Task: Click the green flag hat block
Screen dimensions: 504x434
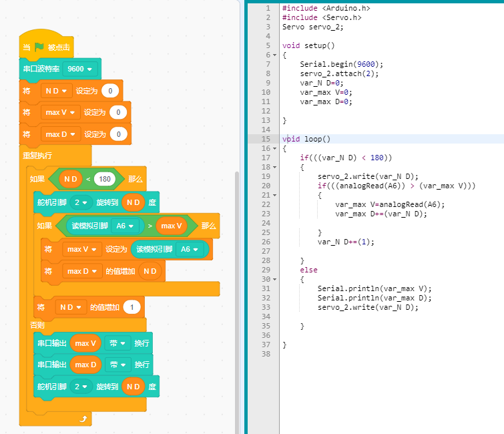Action: [47, 45]
